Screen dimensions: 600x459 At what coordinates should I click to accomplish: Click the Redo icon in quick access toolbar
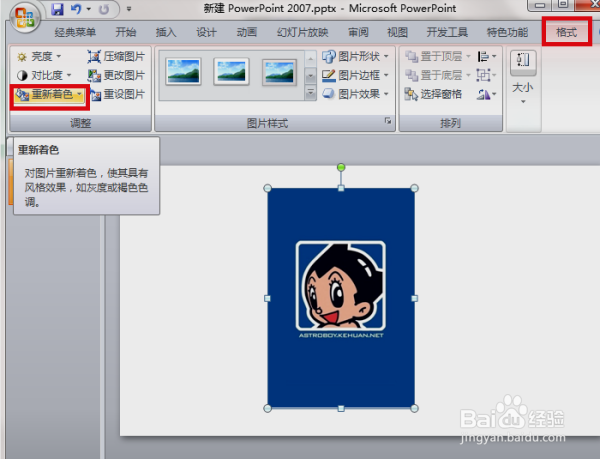[104, 9]
